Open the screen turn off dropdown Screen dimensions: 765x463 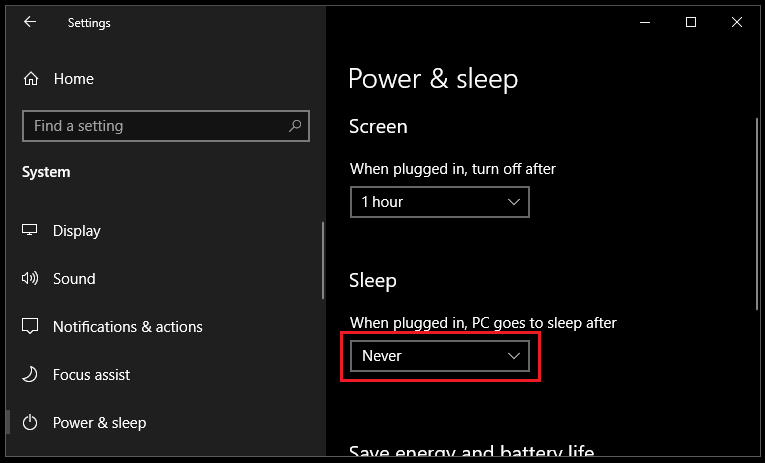click(x=439, y=202)
